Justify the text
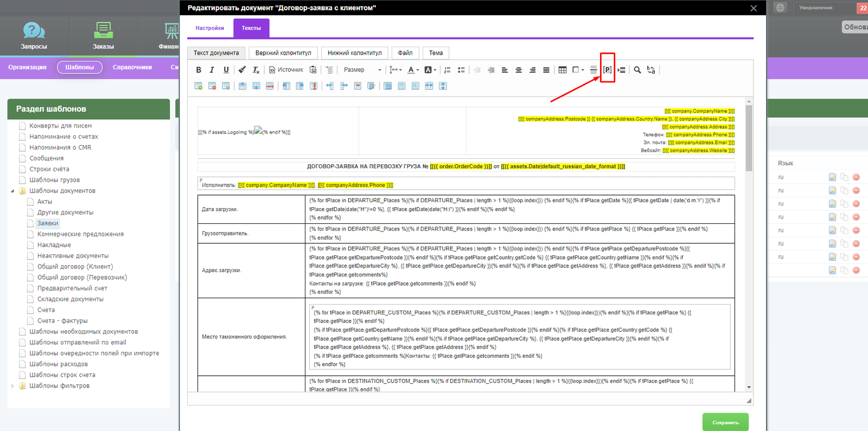 tap(546, 70)
